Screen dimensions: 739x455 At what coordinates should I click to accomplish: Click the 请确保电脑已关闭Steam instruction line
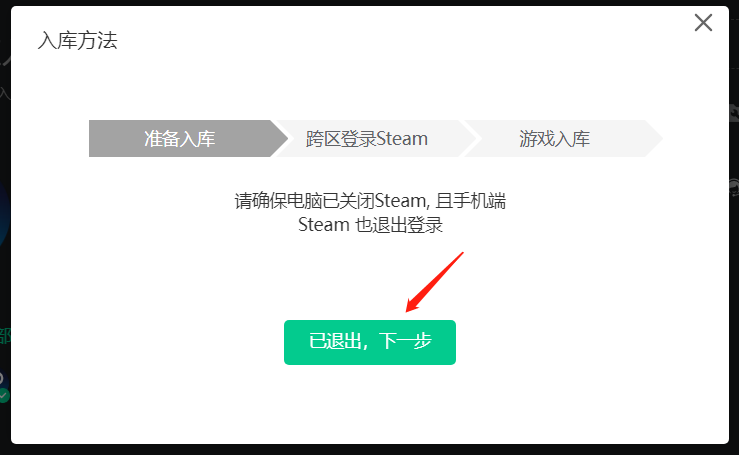370,201
